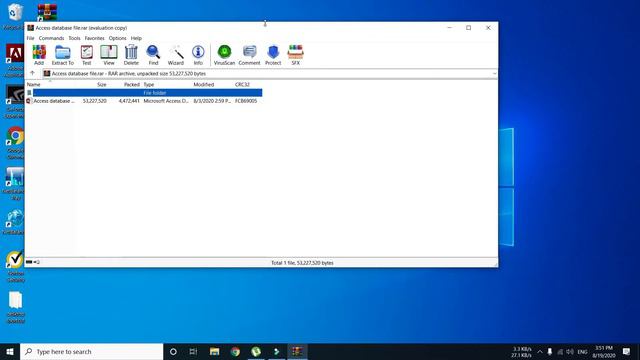
Task: Open File Explorer from taskbar
Action: 214,351
